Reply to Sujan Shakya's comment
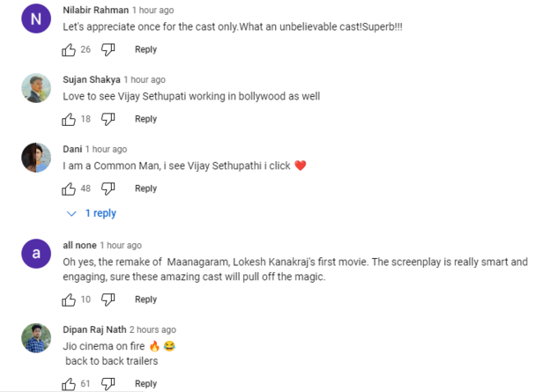Viewport: 543px width, 392px height. (145, 119)
